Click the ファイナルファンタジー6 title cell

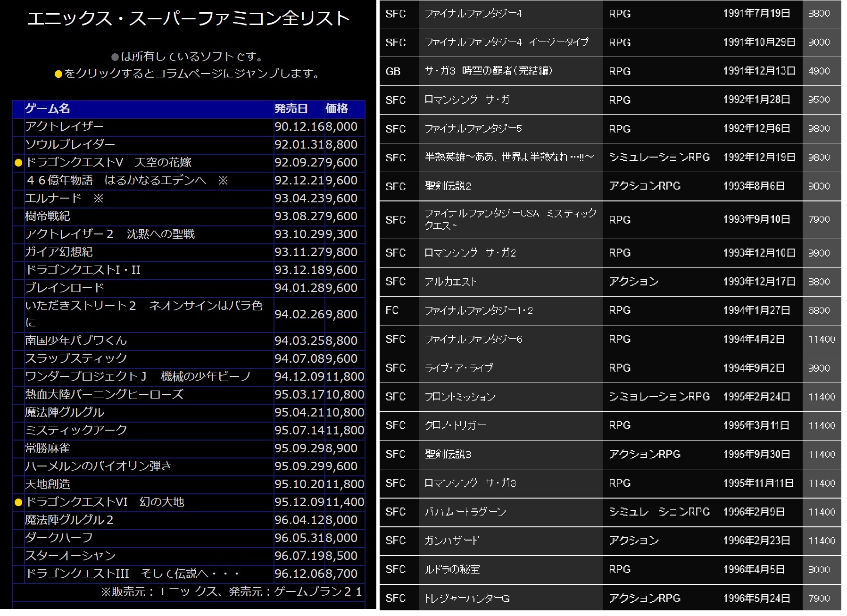coord(473,339)
